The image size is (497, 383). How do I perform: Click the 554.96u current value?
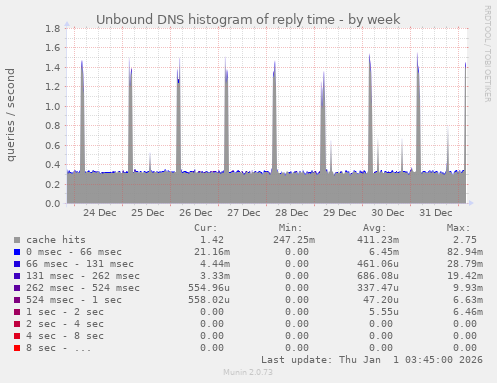209,288
